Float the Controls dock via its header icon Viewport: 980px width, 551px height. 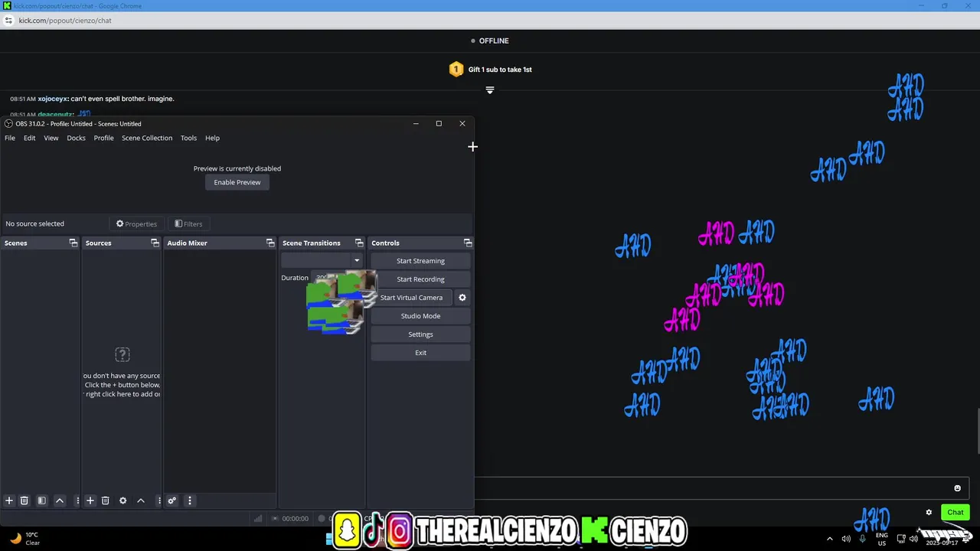pos(468,243)
